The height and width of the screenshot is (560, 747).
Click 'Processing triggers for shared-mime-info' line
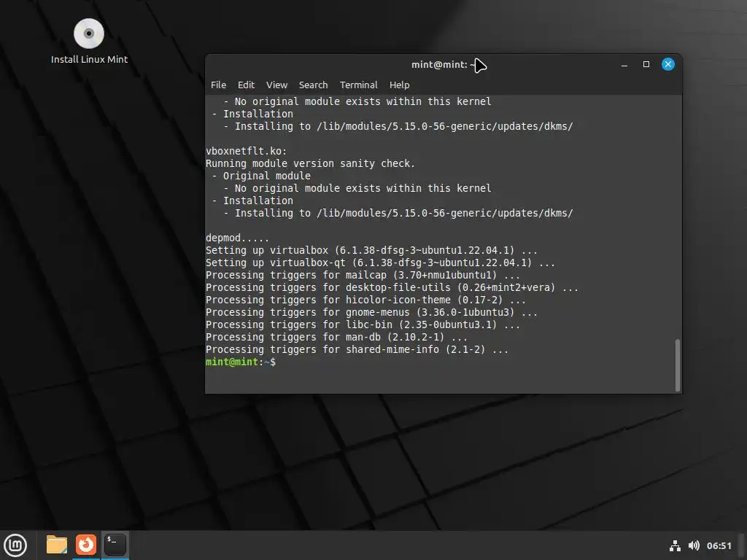tap(357, 349)
